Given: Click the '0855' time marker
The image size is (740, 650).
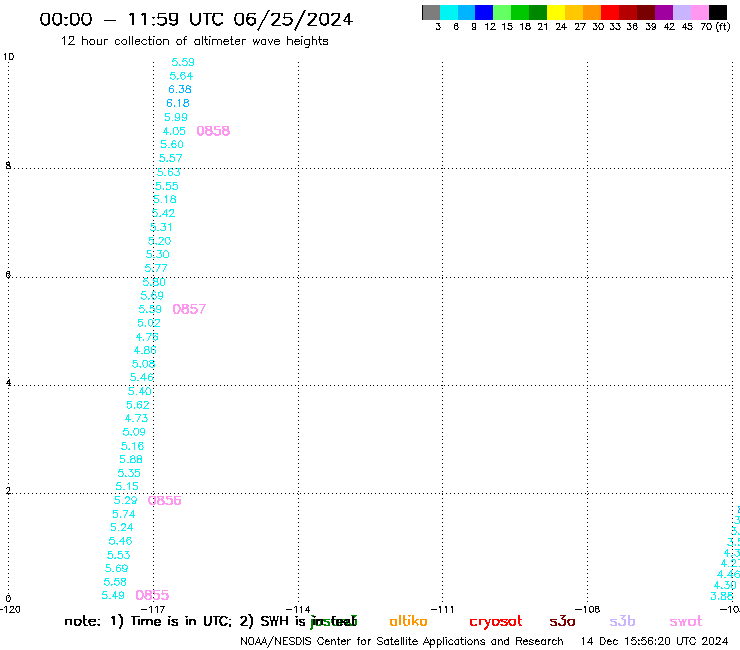Looking at the screenshot, I should click(152, 595).
